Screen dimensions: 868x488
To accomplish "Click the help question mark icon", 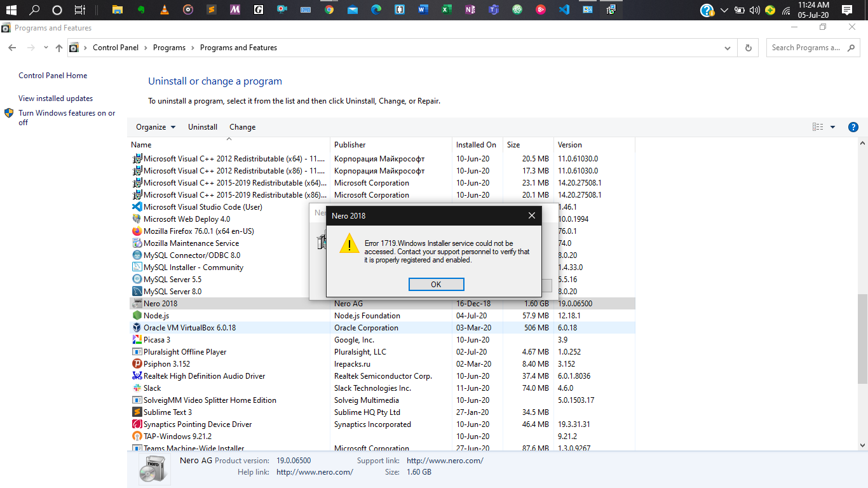I will (853, 127).
